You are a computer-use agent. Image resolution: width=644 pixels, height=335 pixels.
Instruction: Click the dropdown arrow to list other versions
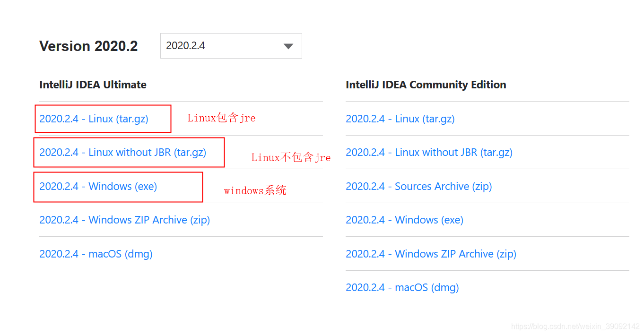tap(288, 45)
